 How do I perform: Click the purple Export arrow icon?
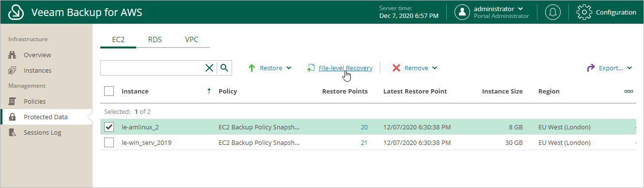click(x=591, y=68)
